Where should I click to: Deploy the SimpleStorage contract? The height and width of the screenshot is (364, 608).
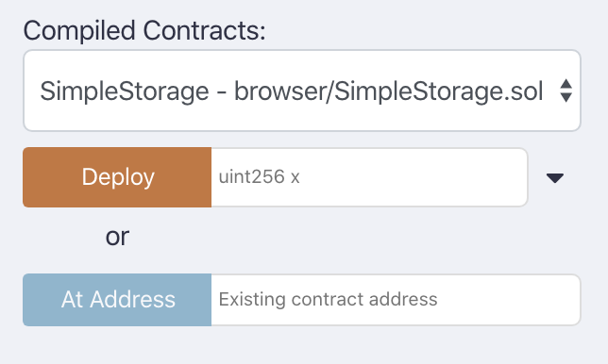pyautogui.click(x=117, y=177)
